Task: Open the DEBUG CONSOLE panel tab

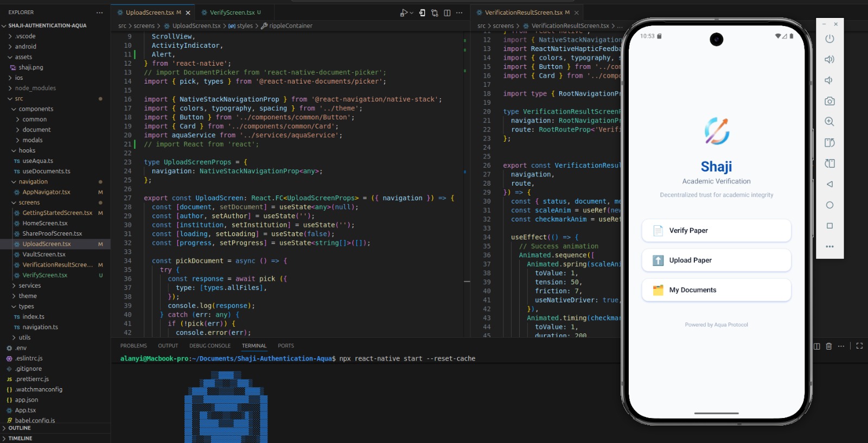Action: [x=209, y=346]
